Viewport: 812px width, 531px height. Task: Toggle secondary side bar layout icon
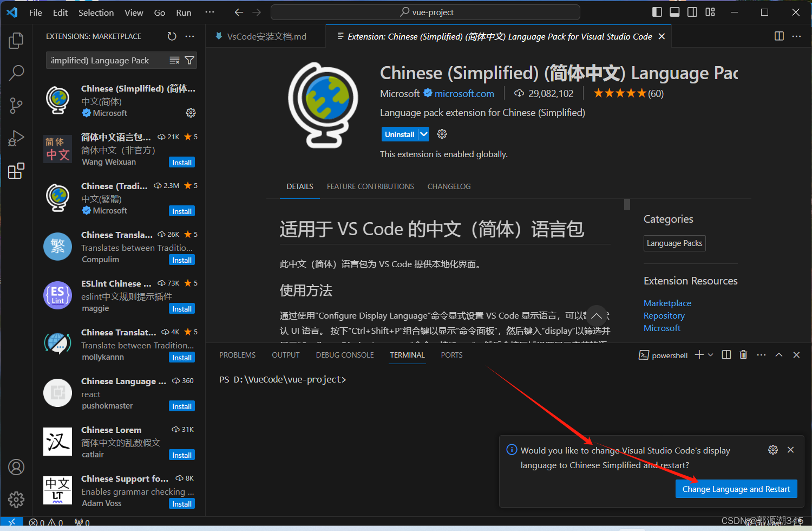click(x=692, y=12)
